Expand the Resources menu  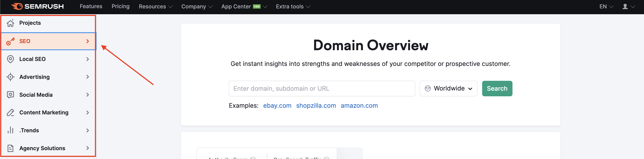(x=155, y=6)
